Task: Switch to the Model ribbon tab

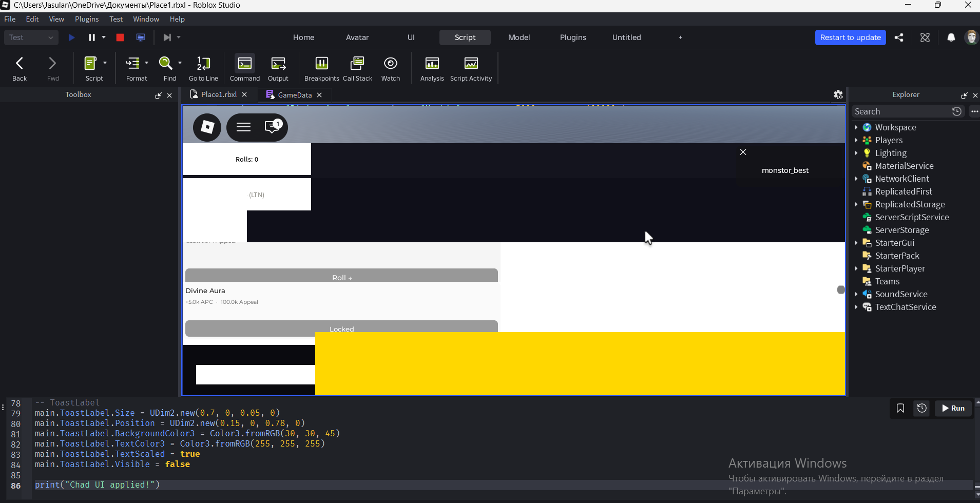Action: click(x=519, y=37)
